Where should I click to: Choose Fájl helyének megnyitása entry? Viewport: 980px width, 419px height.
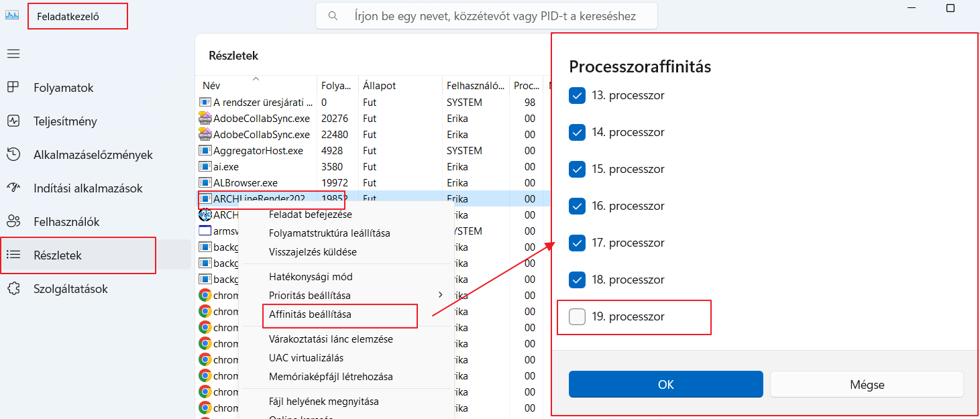point(324,402)
